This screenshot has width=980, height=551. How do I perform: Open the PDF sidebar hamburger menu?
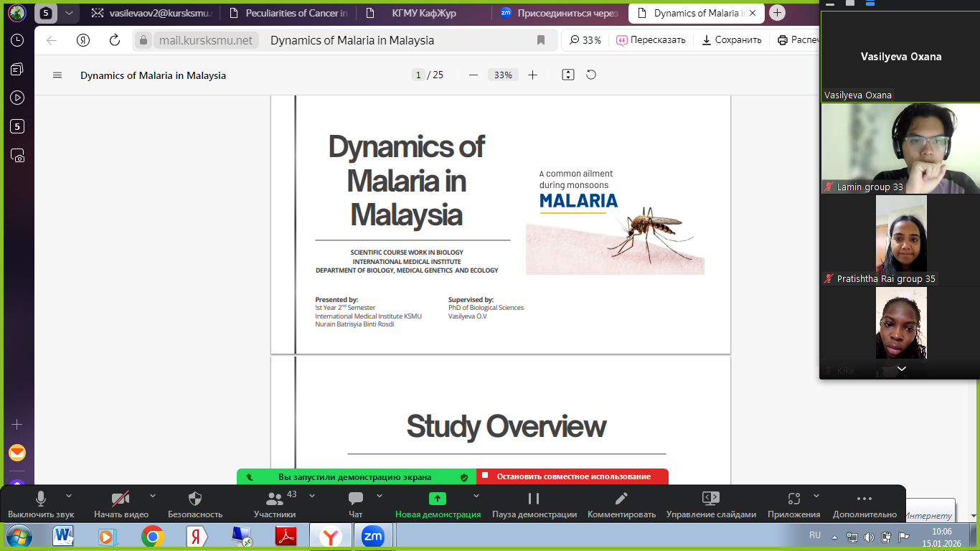pos(58,75)
